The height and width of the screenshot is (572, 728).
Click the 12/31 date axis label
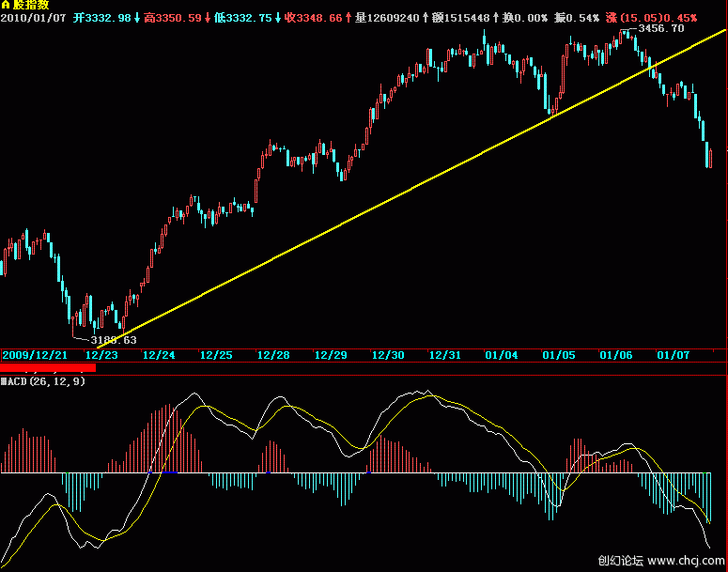[x=444, y=355]
